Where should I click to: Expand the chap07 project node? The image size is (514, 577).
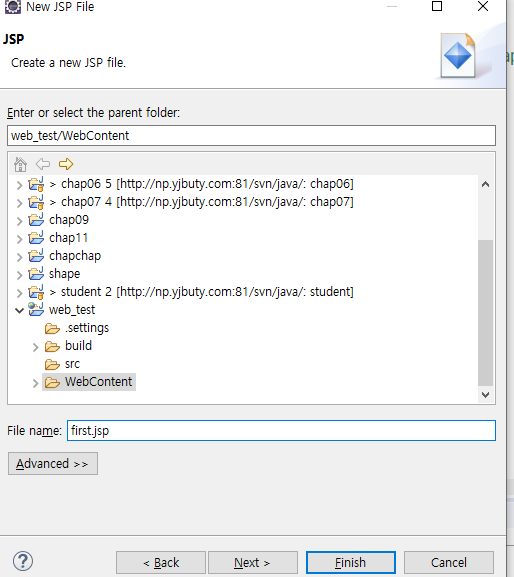pos(20,203)
